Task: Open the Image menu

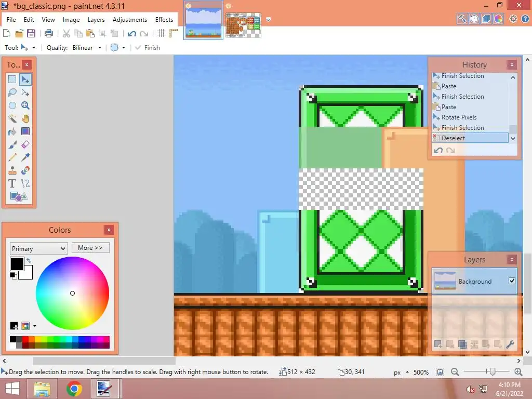Action: (x=71, y=20)
